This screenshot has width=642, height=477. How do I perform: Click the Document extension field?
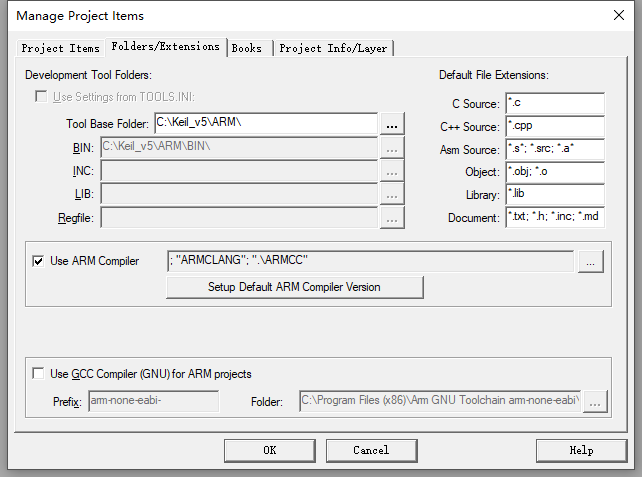tap(554, 217)
